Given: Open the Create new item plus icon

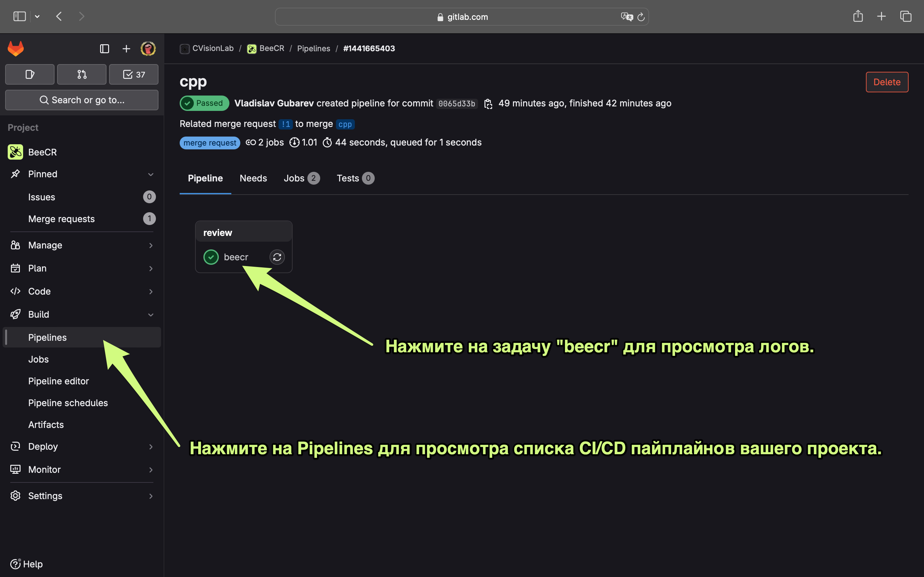Looking at the screenshot, I should click(x=126, y=48).
